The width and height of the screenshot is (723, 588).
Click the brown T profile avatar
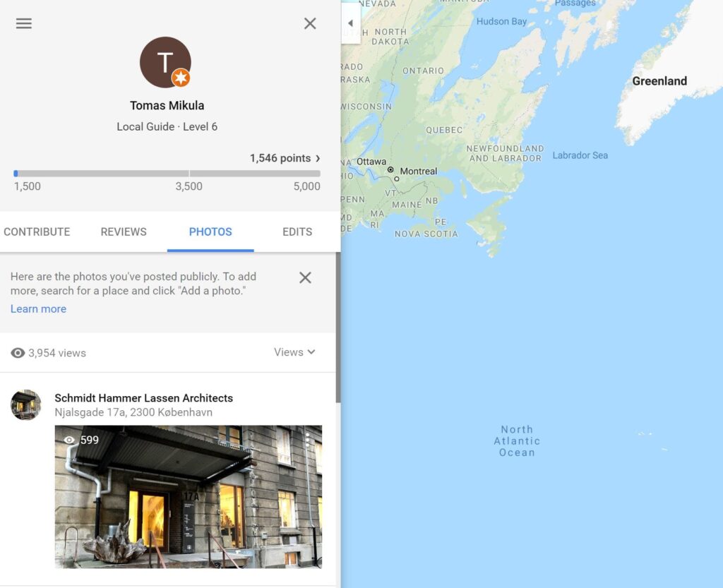(165, 62)
